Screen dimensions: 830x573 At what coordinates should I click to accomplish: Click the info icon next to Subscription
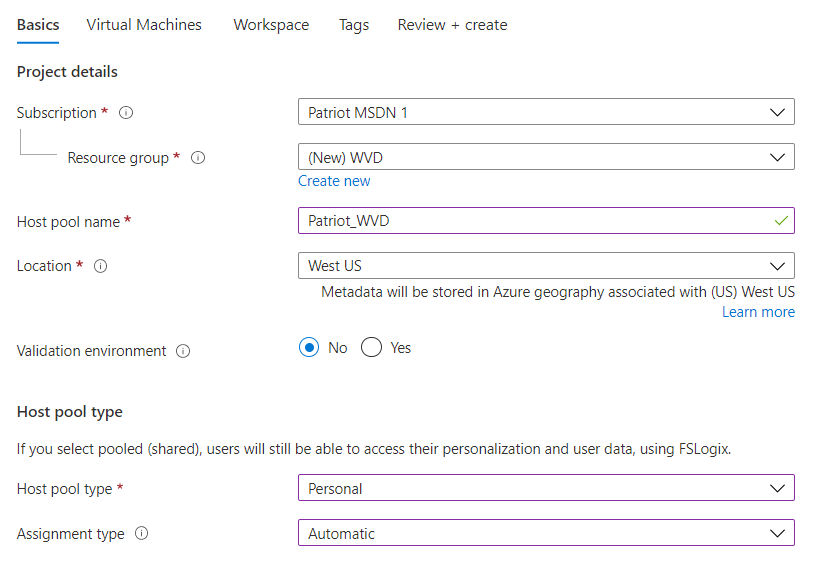pos(126,113)
